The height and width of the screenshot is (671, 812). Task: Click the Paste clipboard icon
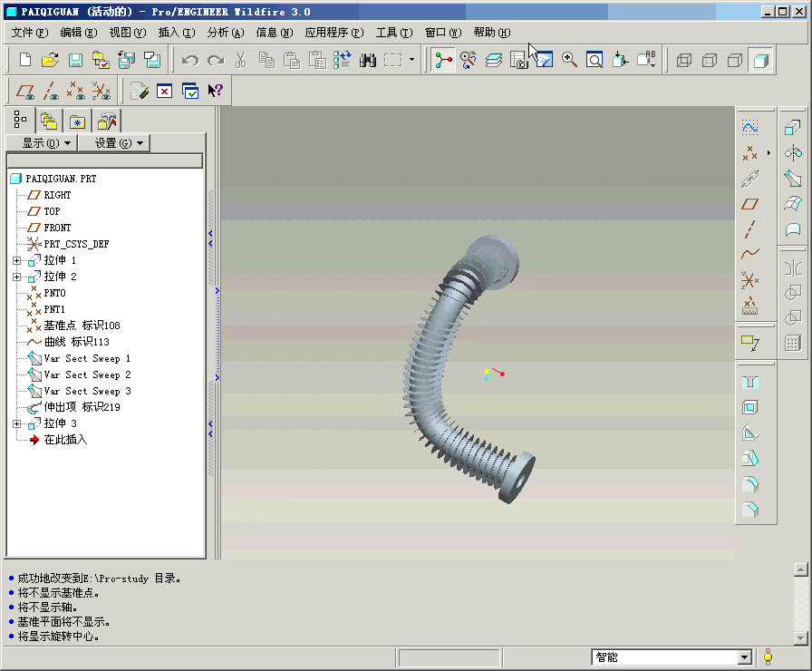pos(292,60)
